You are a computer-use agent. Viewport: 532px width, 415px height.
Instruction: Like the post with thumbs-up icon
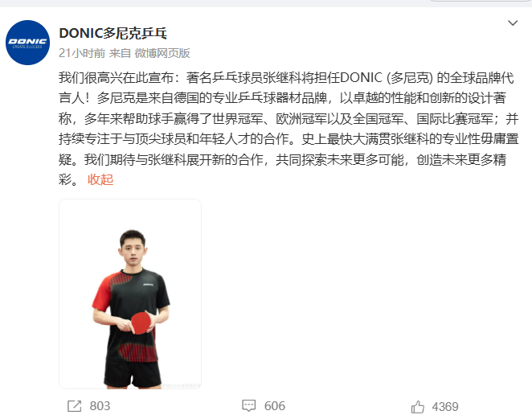pyautogui.click(x=418, y=406)
